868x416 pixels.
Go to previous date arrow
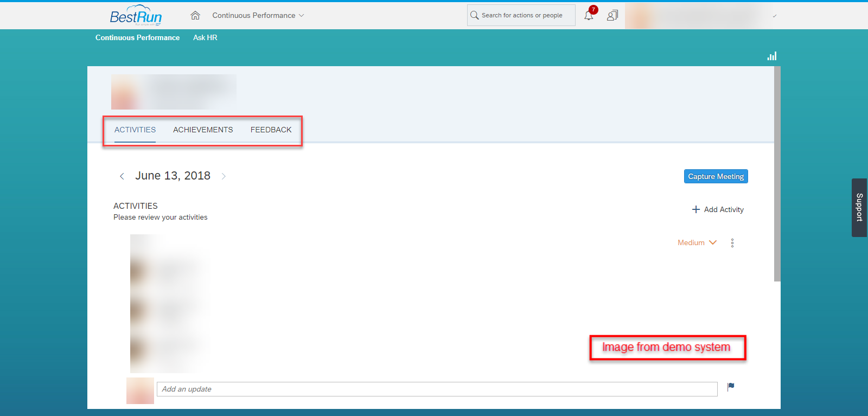(x=122, y=176)
